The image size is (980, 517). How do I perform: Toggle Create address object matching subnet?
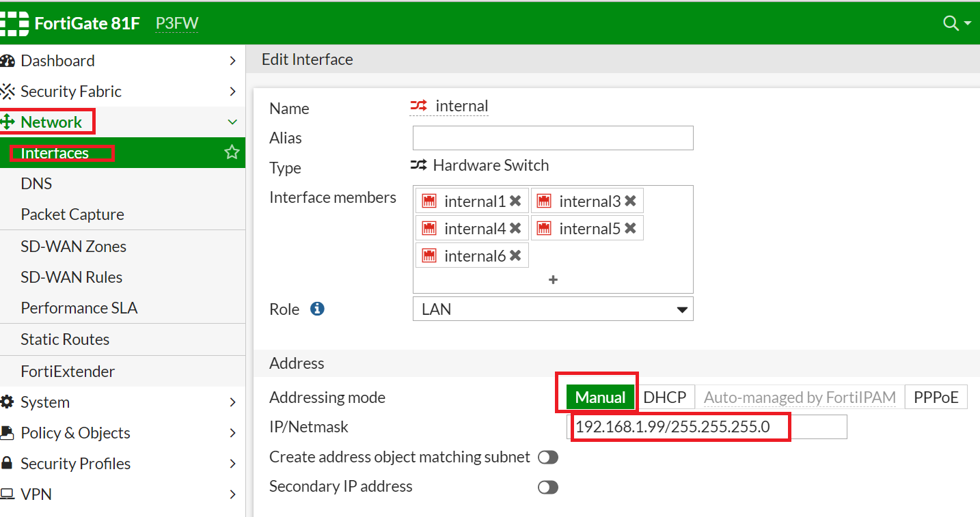tap(548, 458)
